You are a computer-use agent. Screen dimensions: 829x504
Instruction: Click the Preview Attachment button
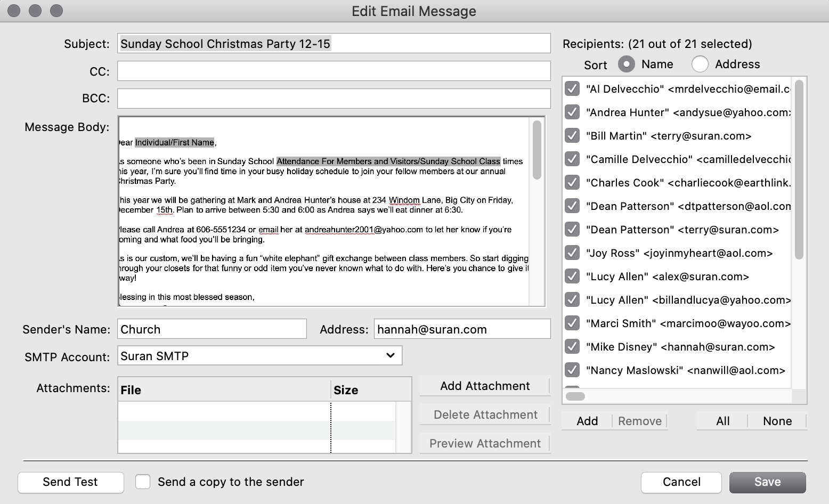coord(484,443)
